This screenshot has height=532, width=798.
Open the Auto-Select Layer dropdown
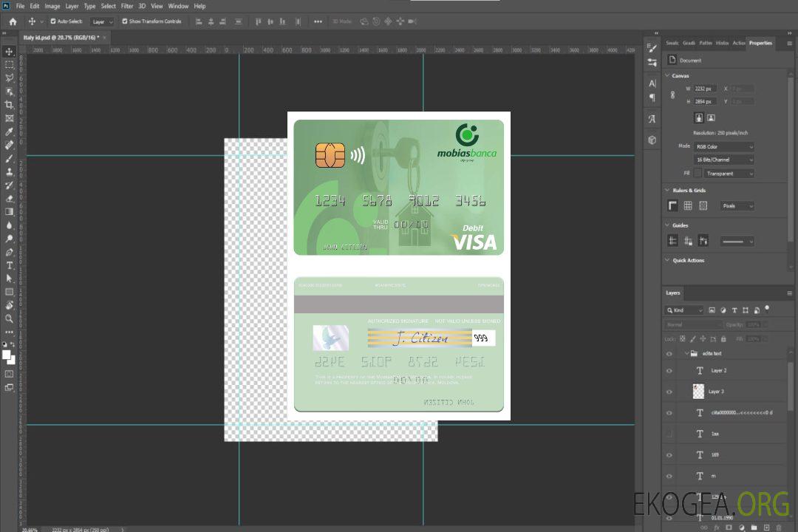(102, 21)
